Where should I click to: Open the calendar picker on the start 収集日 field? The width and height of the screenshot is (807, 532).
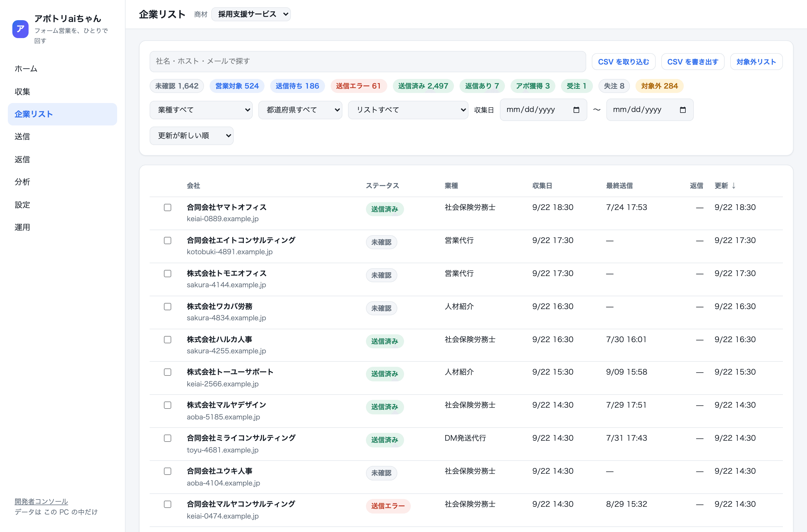pos(576,110)
